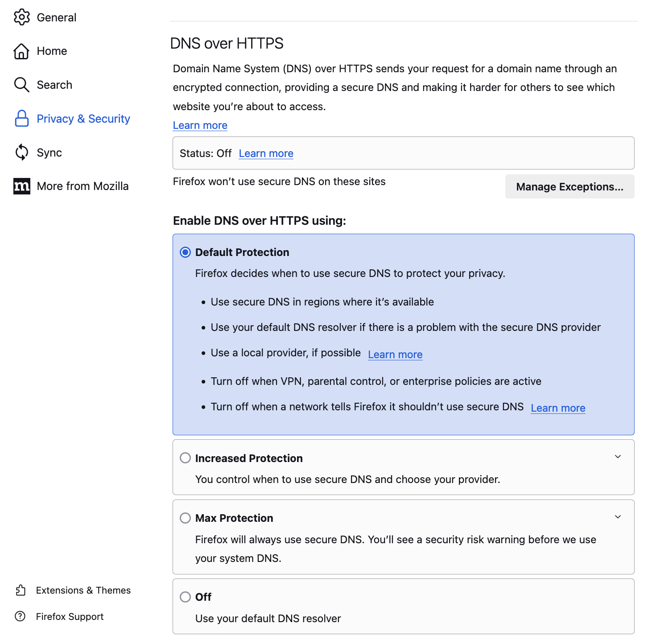Expand the Max Protection chevron
This screenshot has width=652, height=644.
point(618,517)
